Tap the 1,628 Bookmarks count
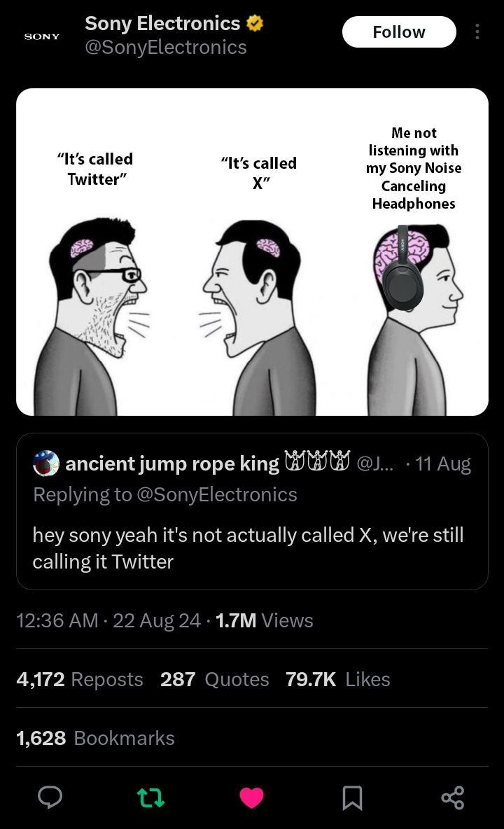Viewport: 504px width, 829px height. click(x=95, y=738)
